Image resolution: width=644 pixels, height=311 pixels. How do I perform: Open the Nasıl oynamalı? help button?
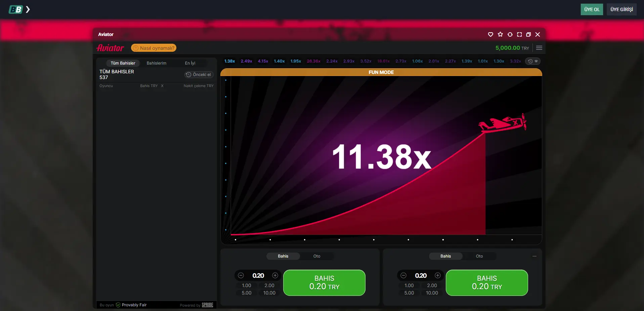tap(154, 48)
